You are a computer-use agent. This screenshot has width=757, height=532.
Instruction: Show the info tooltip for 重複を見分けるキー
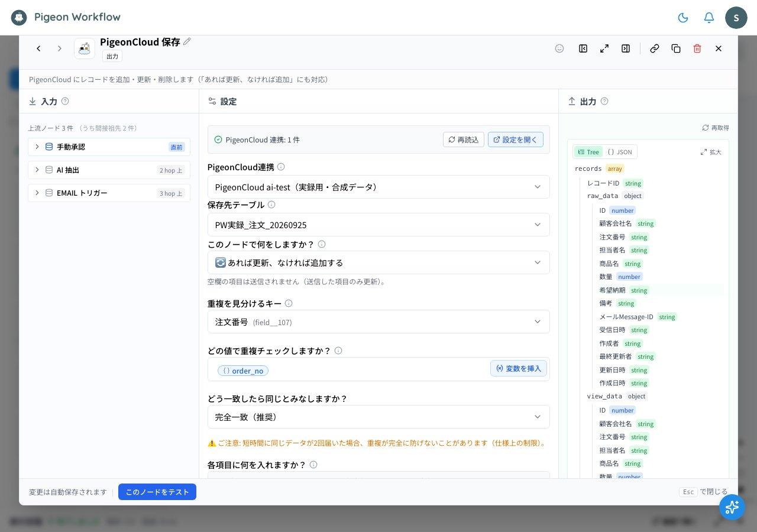coord(289,303)
